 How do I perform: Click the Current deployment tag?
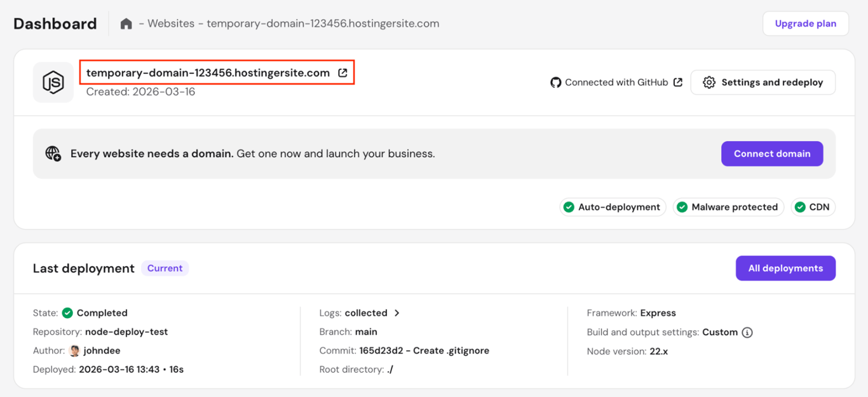tap(165, 268)
